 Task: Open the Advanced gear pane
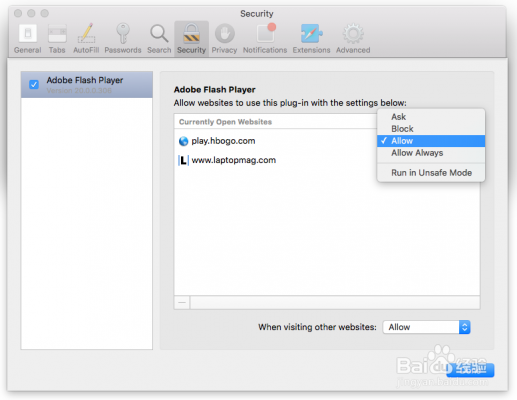pos(353,39)
